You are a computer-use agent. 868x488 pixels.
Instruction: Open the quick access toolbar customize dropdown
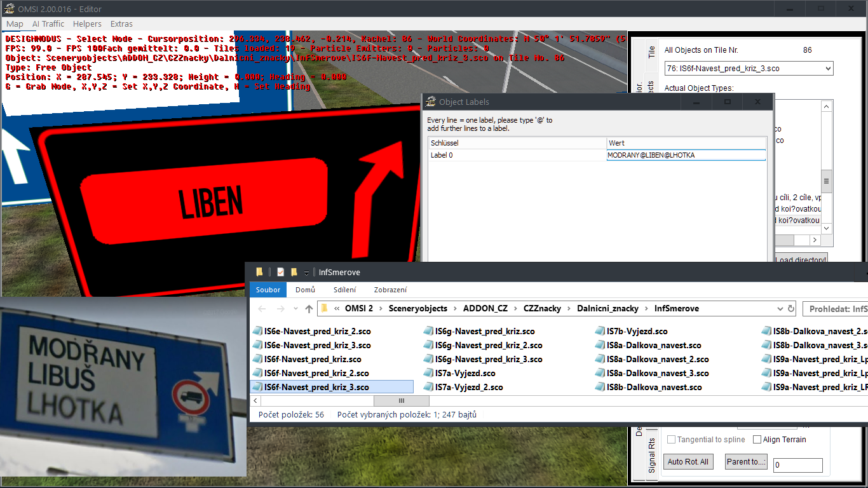tap(306, 273)
